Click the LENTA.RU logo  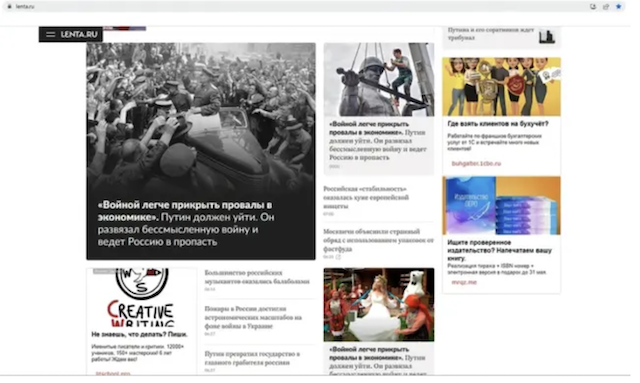point(79,35)
